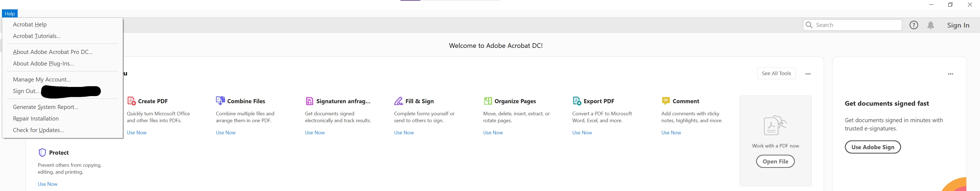The width and height of the screenshot is (980, 191).
Task: Click 'Welcome to Adobe Acrobat DC!' heading
Action: point(496,46)
